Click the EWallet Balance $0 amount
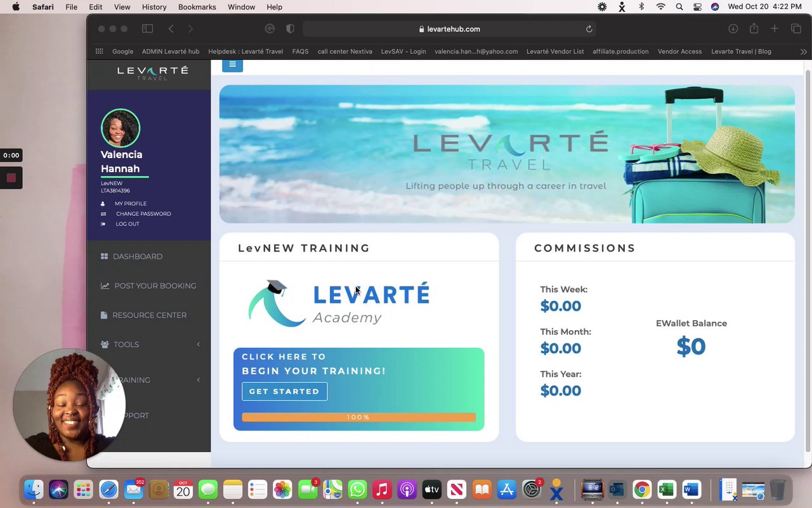The width and height of the screenshot is (812, 508). point(691,347)
